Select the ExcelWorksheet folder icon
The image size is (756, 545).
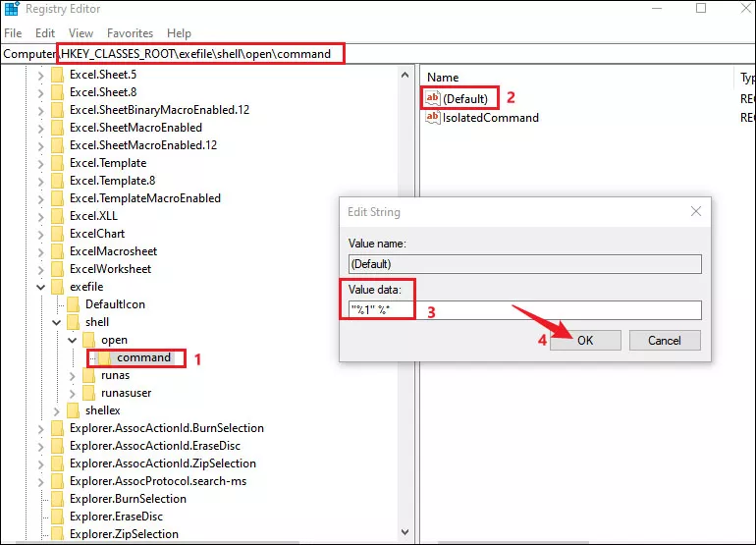click(57, 269)
